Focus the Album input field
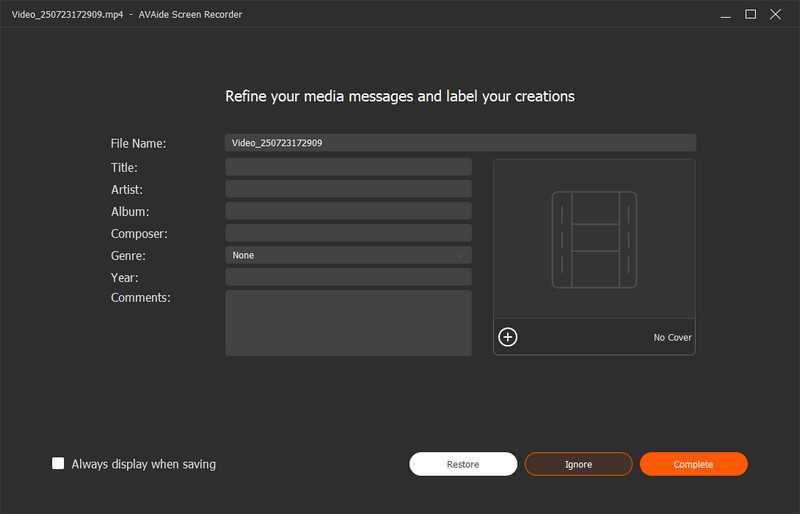800x514 pixels. [348, 211]
